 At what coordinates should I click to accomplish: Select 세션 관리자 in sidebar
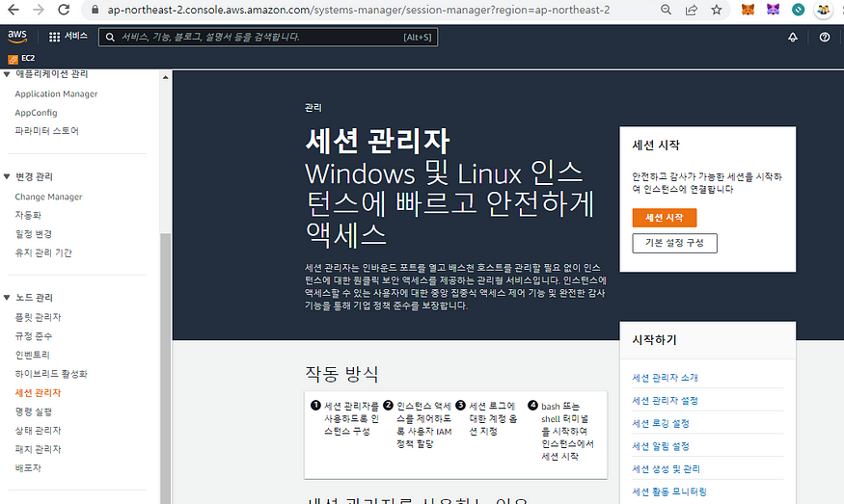pos(39,392)
